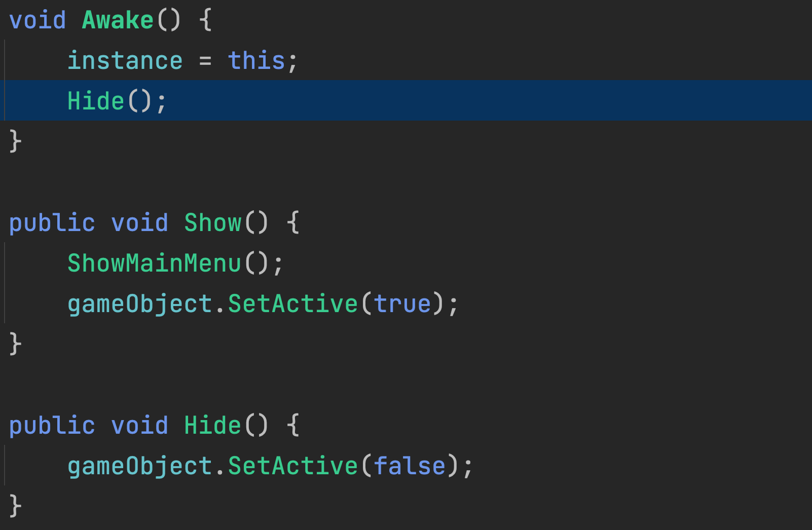The width and height of the screenshot is (812, 530).
Task: Click the true literal
Action: point(402,305)
